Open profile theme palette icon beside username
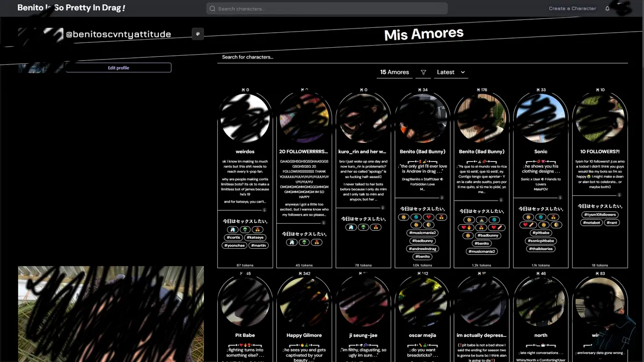This screenshot has height=362, width=644. click(198, 34)
